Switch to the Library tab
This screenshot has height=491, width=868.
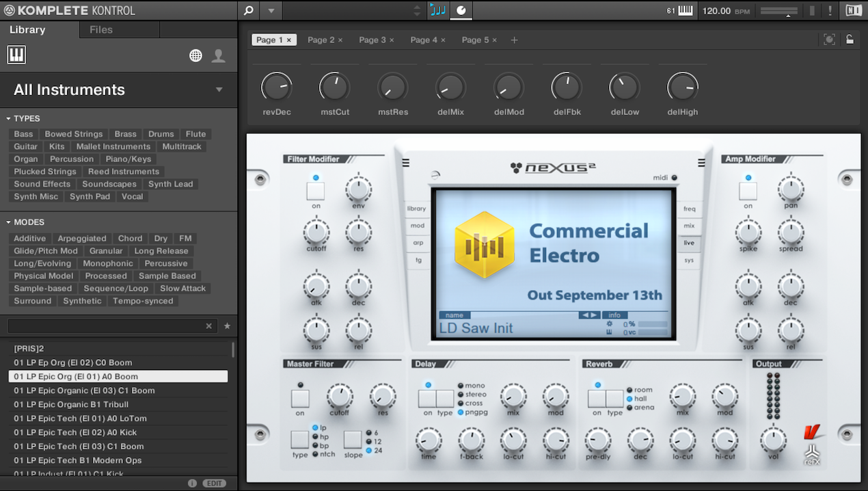click(x=27, y=29)
